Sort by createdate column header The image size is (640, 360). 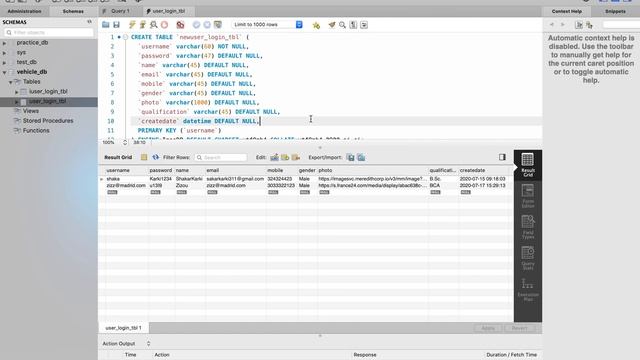pos(484,170)
